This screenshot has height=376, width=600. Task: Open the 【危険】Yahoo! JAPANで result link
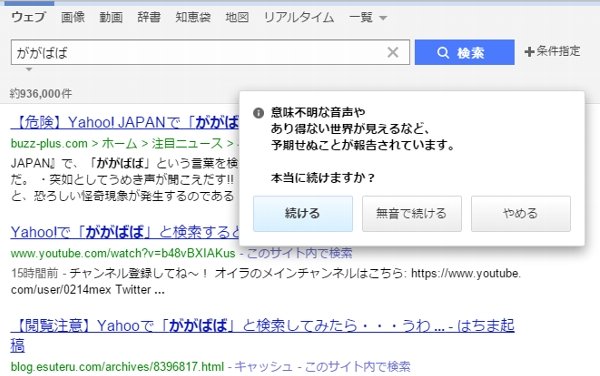point(125,123)
